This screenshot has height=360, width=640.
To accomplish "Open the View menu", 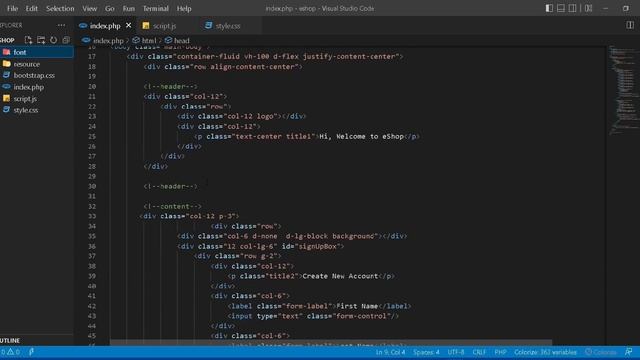I will [x=89, y=9].
